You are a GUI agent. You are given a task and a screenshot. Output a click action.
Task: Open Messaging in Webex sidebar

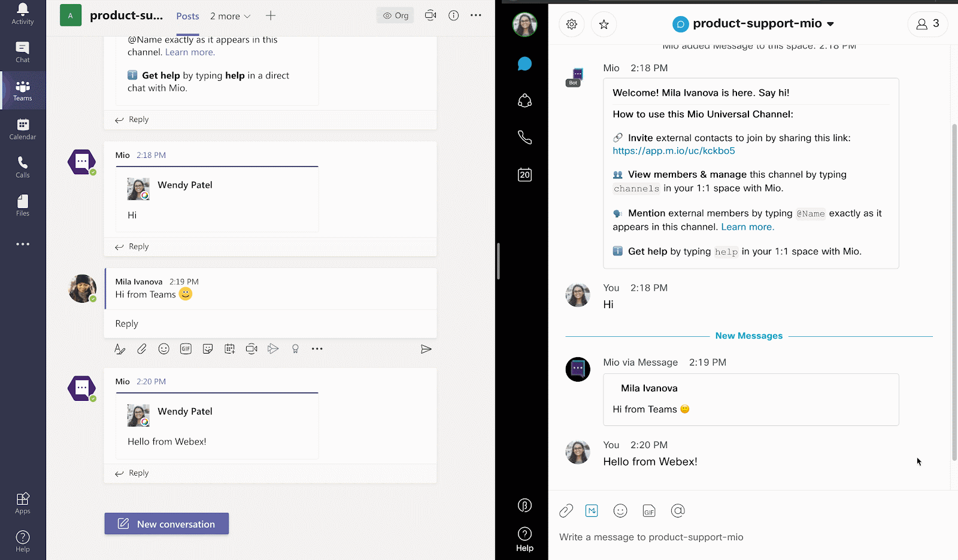coord(525,64)
